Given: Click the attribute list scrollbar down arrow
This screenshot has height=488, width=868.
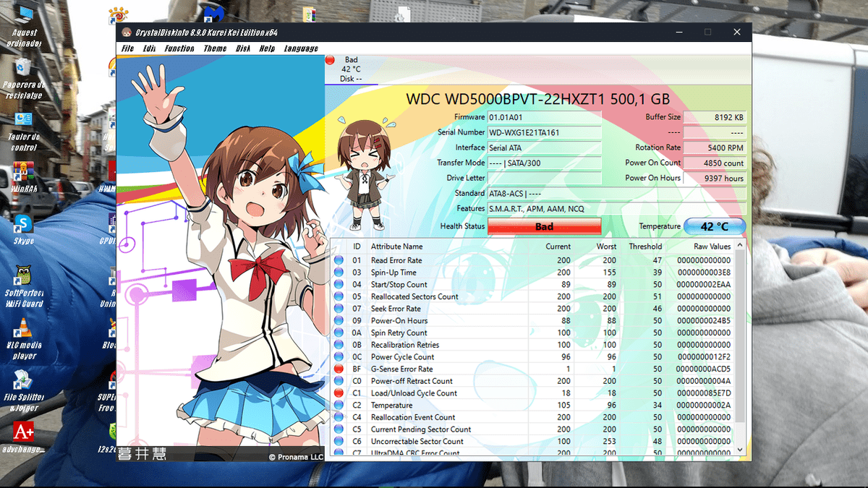Looking at the screenshot, I should [739, 450].
